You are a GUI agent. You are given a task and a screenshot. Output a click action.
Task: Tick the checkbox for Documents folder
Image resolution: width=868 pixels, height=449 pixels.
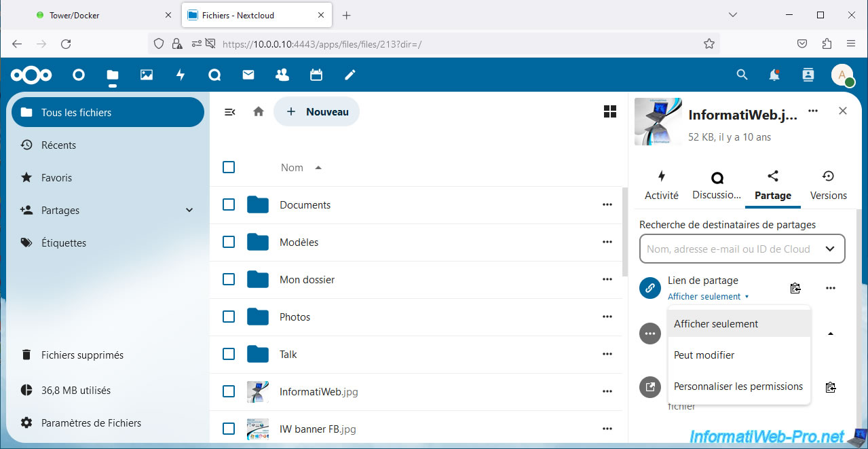click(x=229, y=204)
